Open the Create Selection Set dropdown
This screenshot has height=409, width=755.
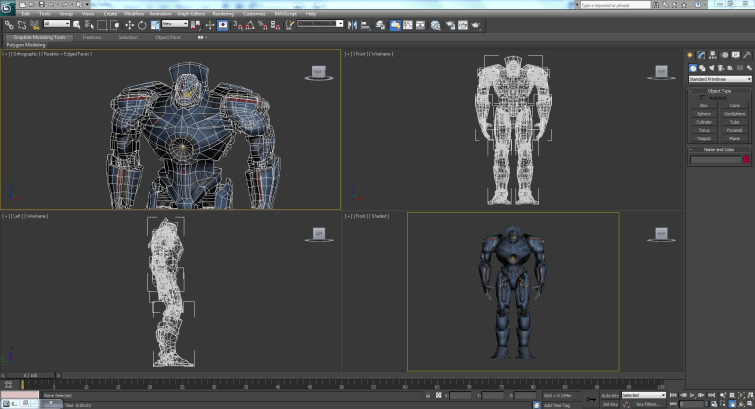pyautogui.click(x=319, y=24)
